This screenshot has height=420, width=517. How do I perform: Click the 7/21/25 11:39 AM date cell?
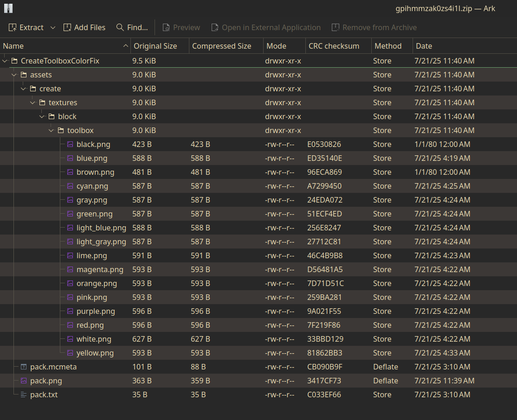tap(445, 381)
